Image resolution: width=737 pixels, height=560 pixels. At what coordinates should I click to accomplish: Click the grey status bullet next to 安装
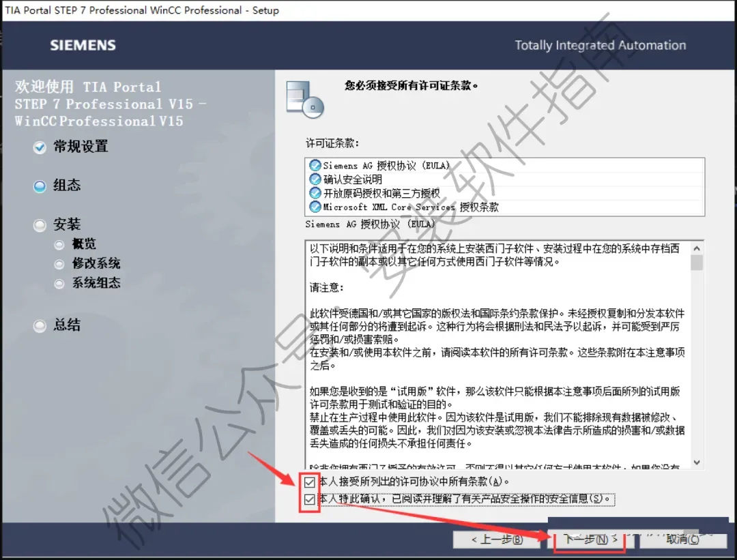click(40, 226)
